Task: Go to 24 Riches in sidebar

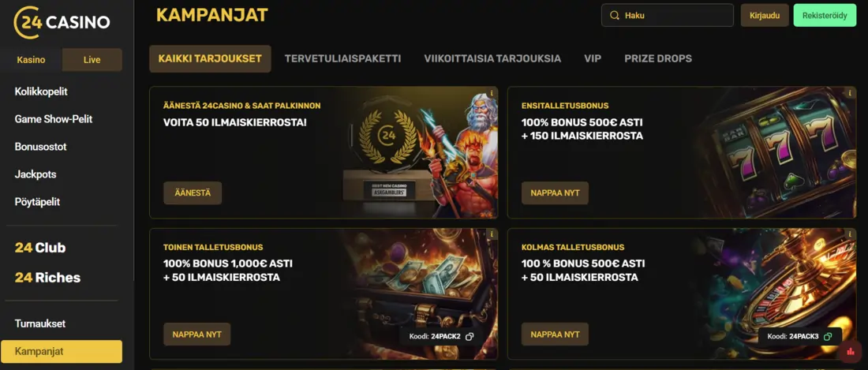Action: [47, 278]
